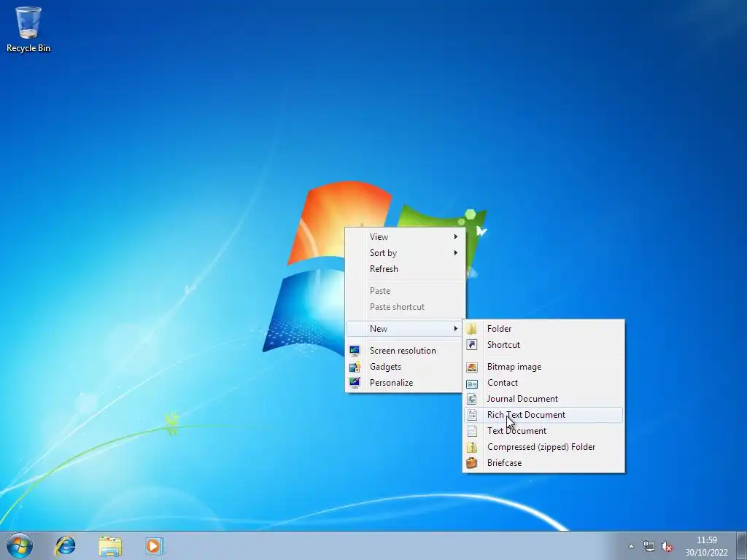The height and width of the screenshot is (560, 747).
Task: Click the Personalize icon in menu
Action: [355, 383]
